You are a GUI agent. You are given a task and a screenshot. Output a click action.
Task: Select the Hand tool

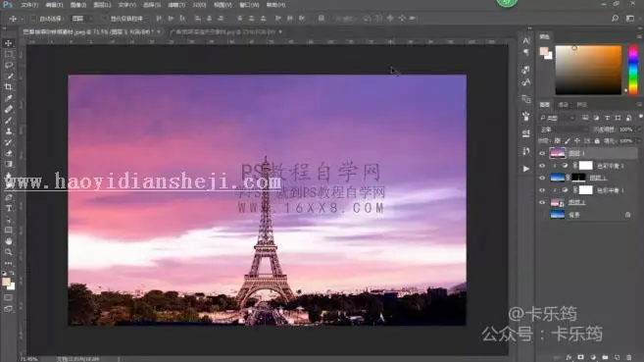(8, 241)
